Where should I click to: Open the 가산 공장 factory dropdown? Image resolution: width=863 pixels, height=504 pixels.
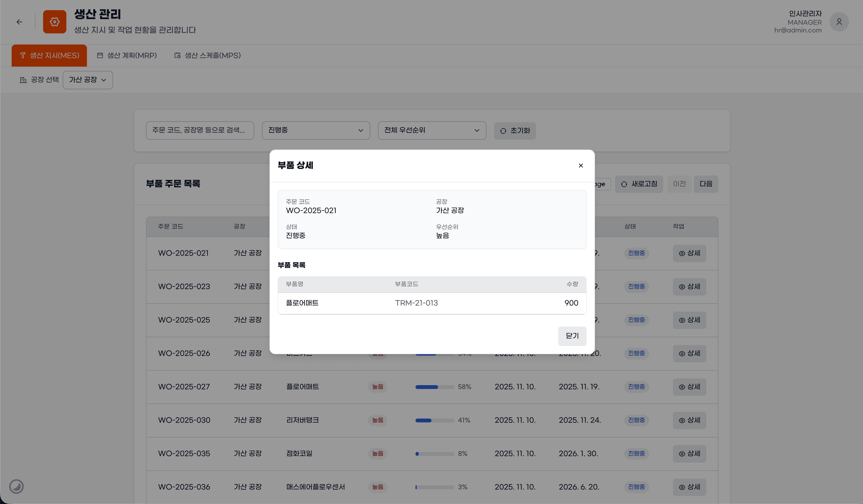88,80
